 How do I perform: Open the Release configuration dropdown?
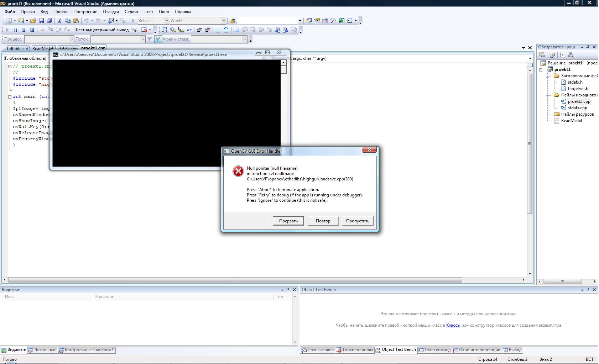pos(153,21)
